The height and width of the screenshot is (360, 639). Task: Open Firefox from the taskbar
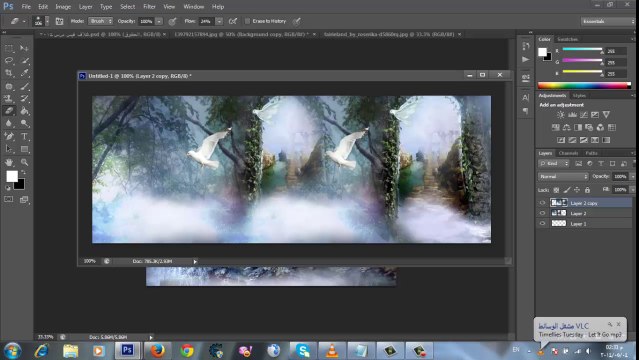157,351
